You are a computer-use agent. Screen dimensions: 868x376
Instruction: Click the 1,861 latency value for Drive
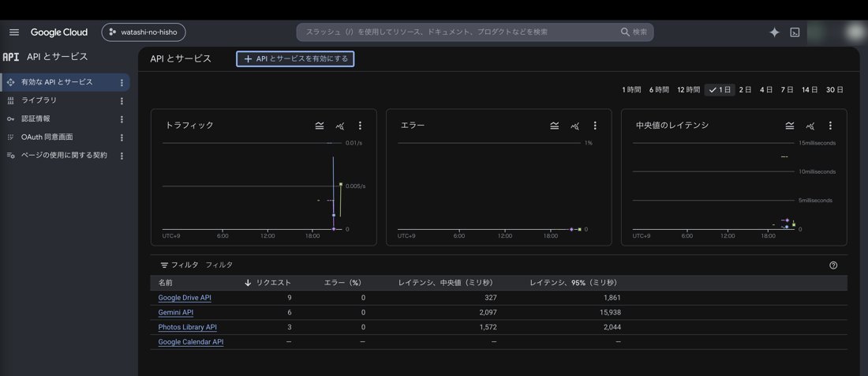click(x=612, y=298)
